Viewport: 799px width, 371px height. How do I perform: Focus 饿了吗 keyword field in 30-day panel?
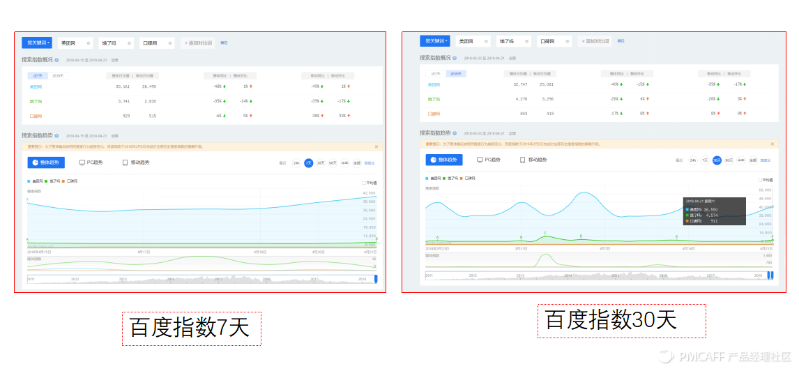click(514, 41)
